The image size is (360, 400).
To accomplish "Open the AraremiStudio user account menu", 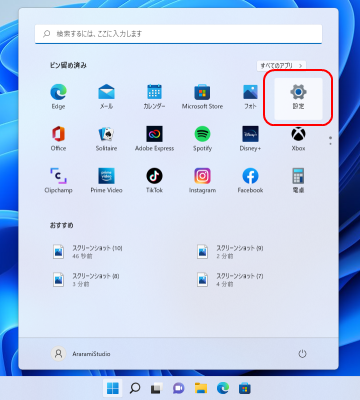I will (x=81, y=354).
